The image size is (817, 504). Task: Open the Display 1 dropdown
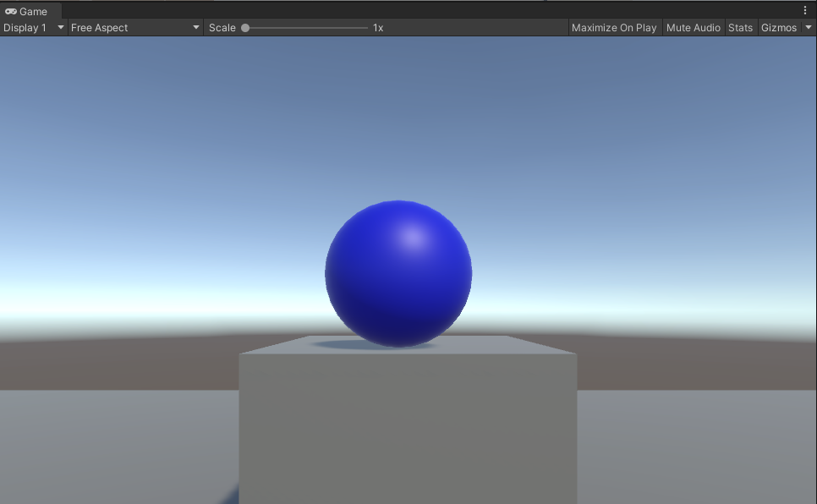coord(33,28)
